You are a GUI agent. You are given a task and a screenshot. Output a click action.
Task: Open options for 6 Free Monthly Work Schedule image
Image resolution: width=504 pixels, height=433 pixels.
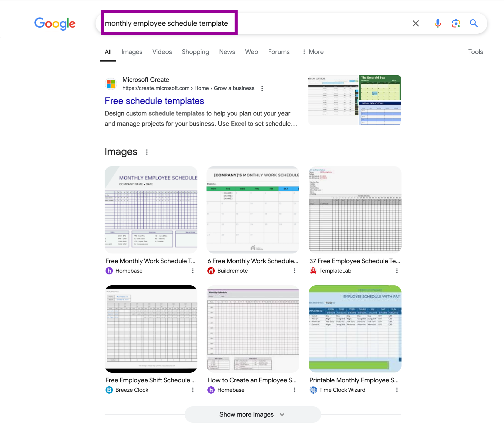click(x=295, y=271)
